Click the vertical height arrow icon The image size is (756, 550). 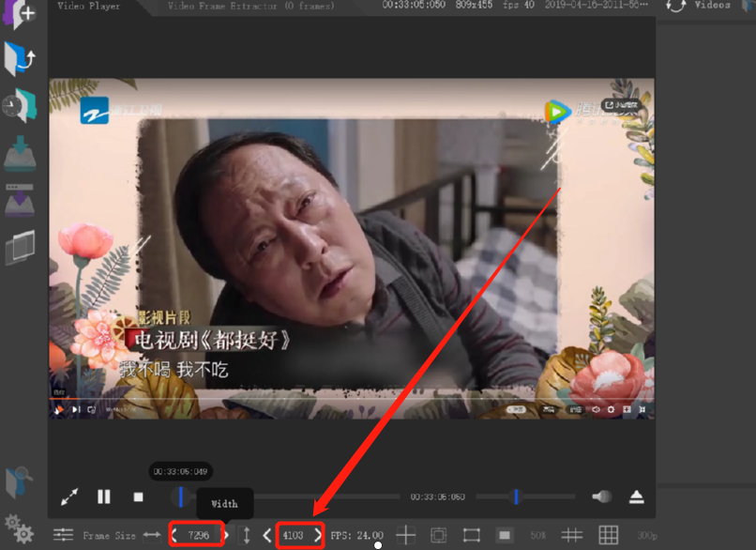click(x=247, y=535)
